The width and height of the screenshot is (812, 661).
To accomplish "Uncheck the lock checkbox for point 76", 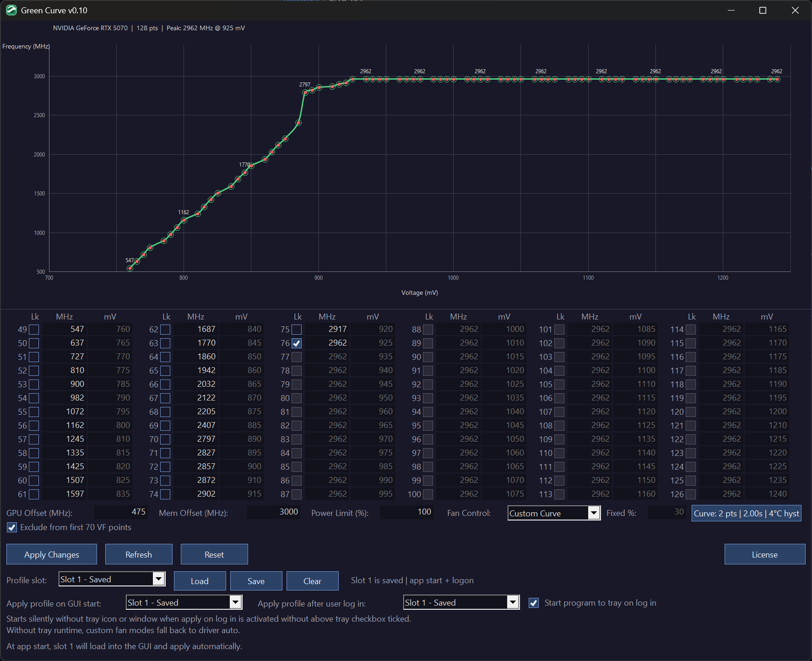I will (297, 343).
